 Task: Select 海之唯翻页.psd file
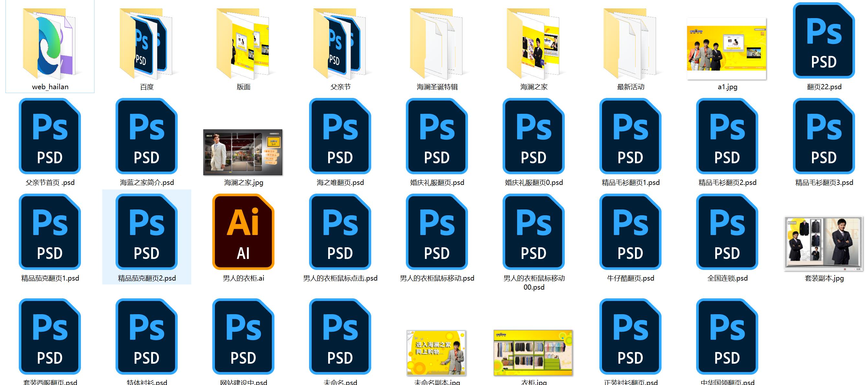coord(340,136)
